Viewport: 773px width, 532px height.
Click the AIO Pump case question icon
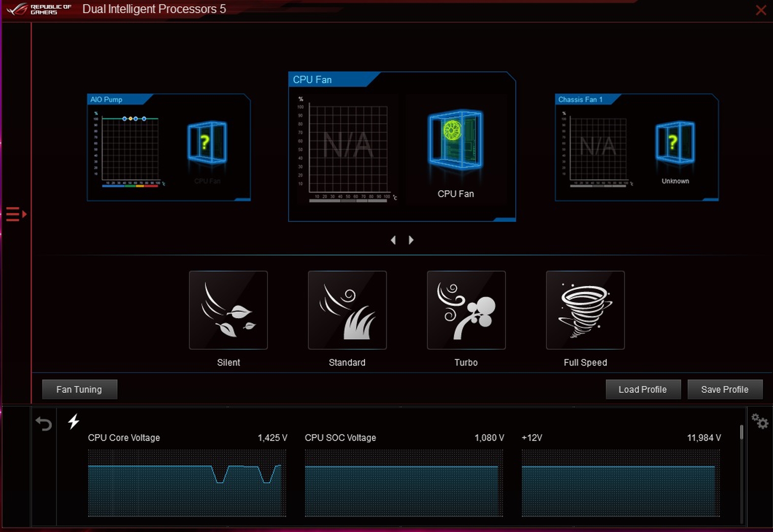click(x=207, y=142)
